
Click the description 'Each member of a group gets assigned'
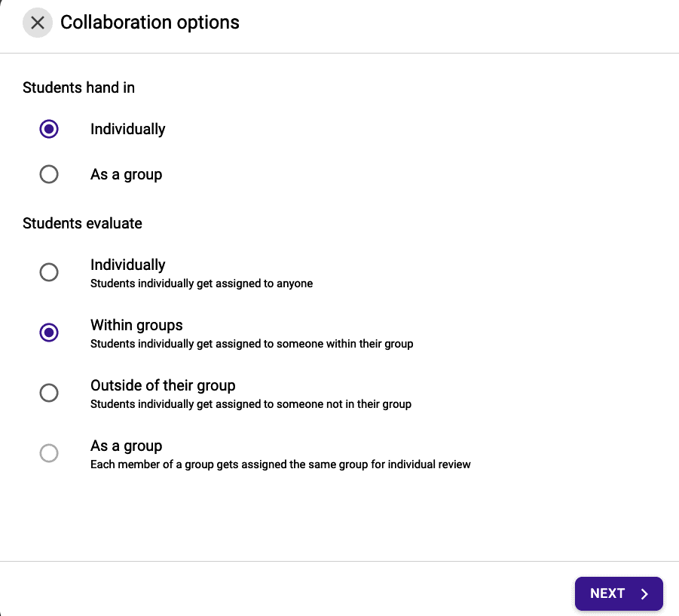tap(280, 464)
